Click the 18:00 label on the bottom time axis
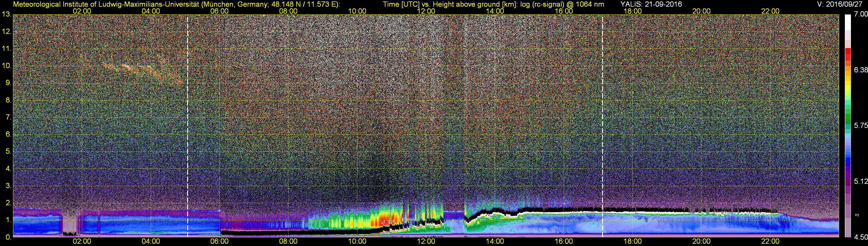This screenshot has height=246, width=868. coord(632,241)
